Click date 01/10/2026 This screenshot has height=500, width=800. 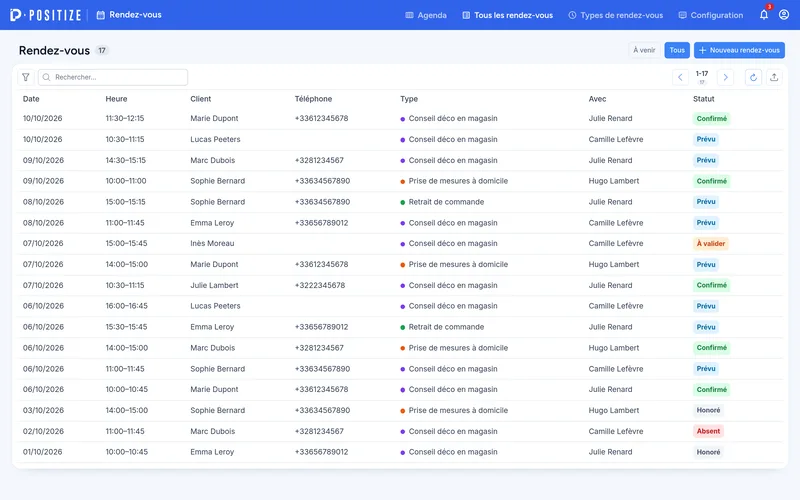pyautogui.click(x=42, y=452)
